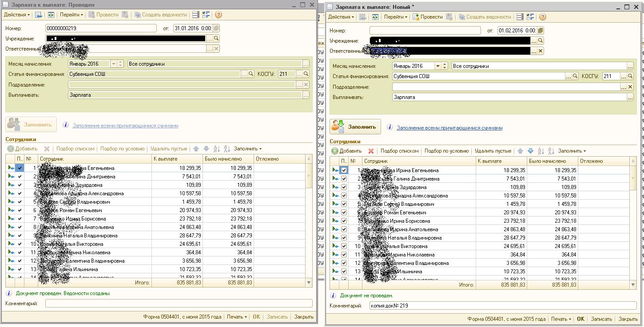This screenshot has height=327, width=644.
Task: Click refresh icon in Новый window toolbar
Action: (x=375, y=17)
